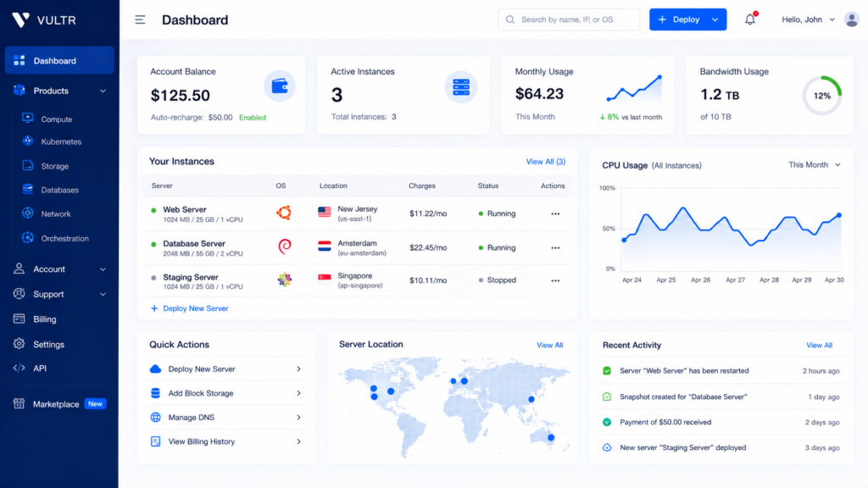Click the Staging Server instance name
Viewport: 868px width, 488px height.
[191, 277]
